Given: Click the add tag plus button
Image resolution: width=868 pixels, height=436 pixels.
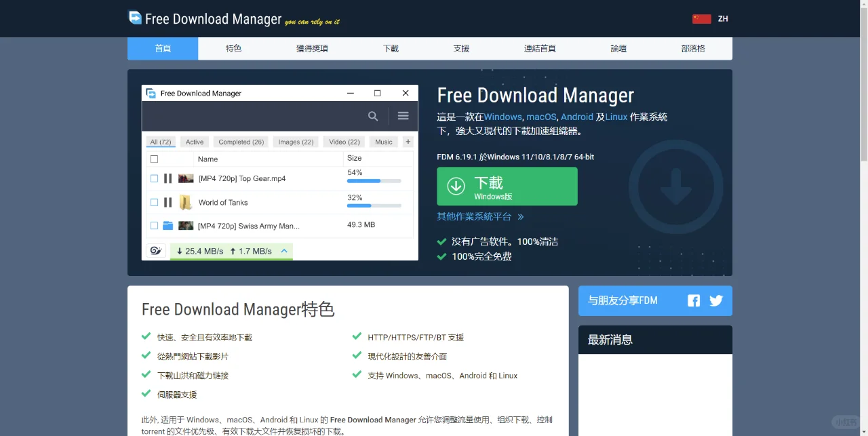Looking at the screenshot, I should click(408, 142).
